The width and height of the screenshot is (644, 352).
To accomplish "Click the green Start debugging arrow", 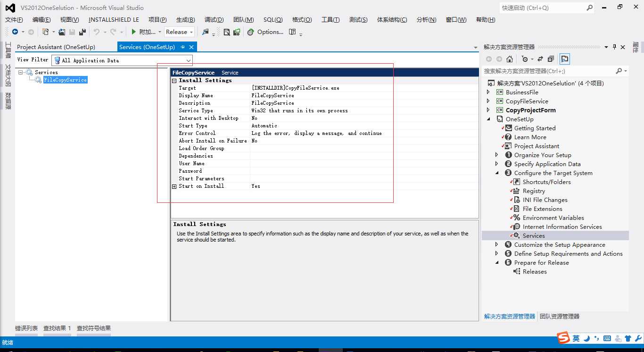I will coord(134,32).
